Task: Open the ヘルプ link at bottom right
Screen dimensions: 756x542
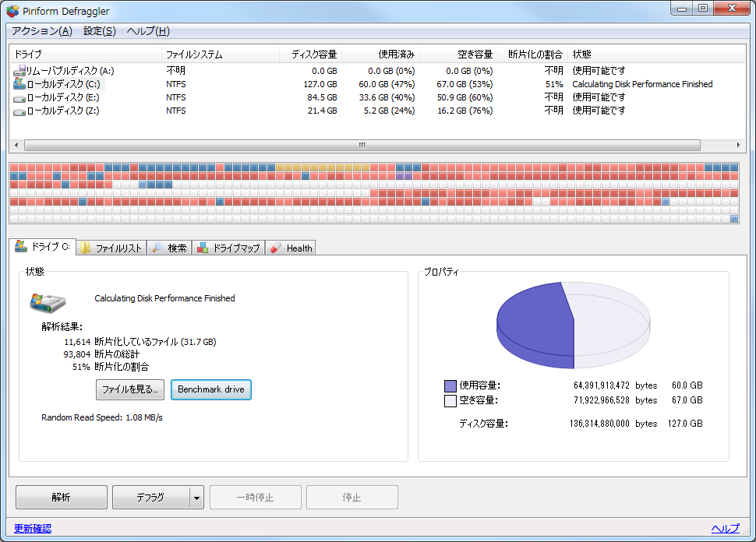Action: point(725,528)
